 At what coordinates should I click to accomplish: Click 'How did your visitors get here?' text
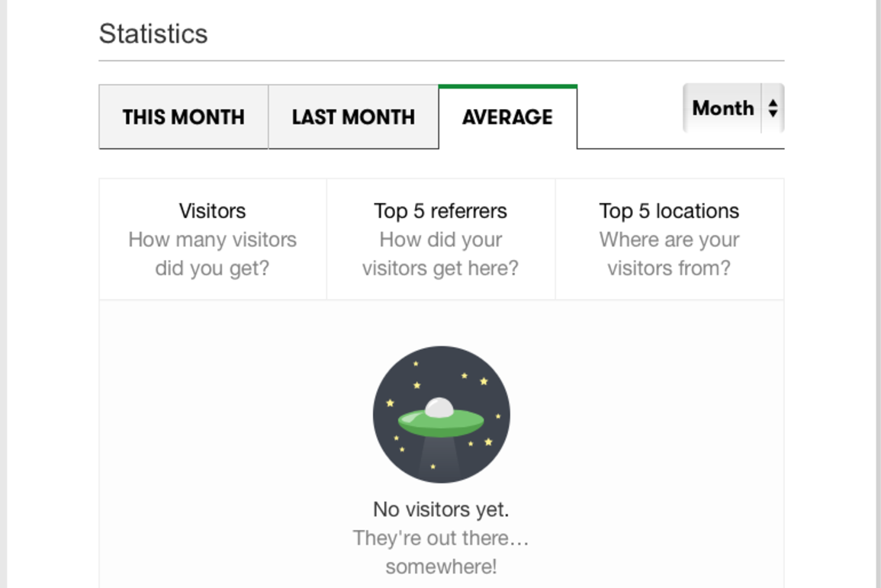(x=441, y=254)
